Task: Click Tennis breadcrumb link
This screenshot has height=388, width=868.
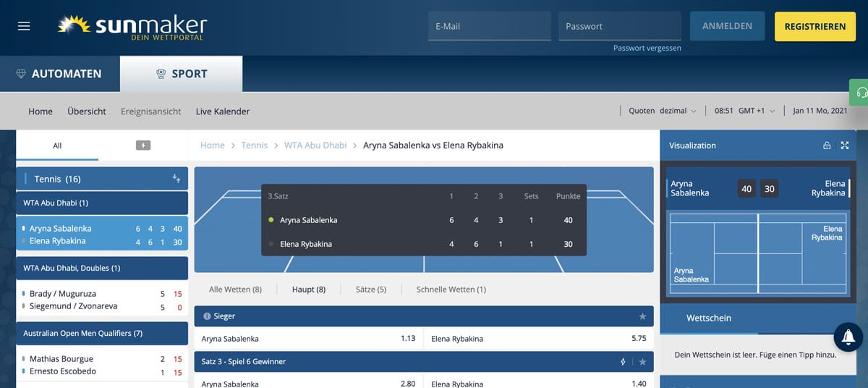Action: (255, 145)
